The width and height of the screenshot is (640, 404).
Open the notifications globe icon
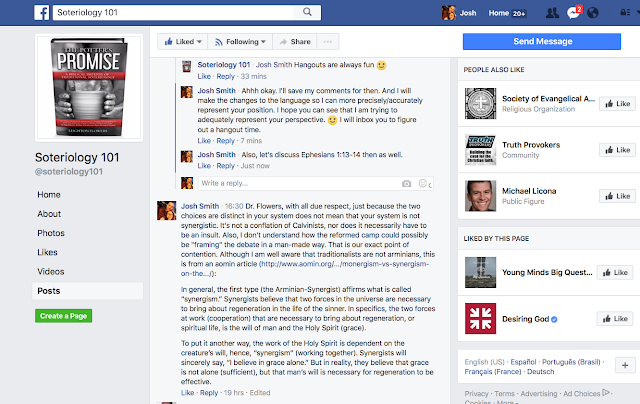[593, 13]
